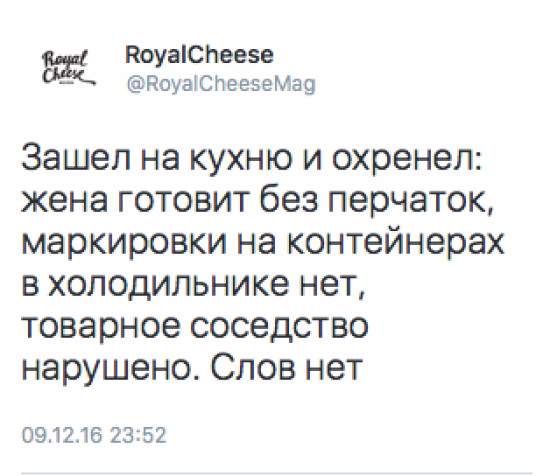Click the last line "нарушено. Слов нет"
This screenshot has height=476, width=550.
[192, 368]
